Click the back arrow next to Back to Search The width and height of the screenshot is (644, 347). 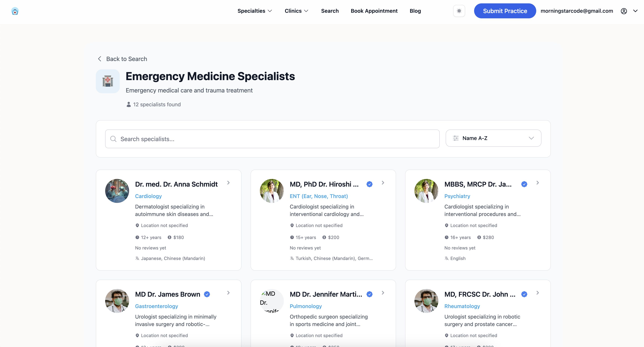tap(100, 59)
